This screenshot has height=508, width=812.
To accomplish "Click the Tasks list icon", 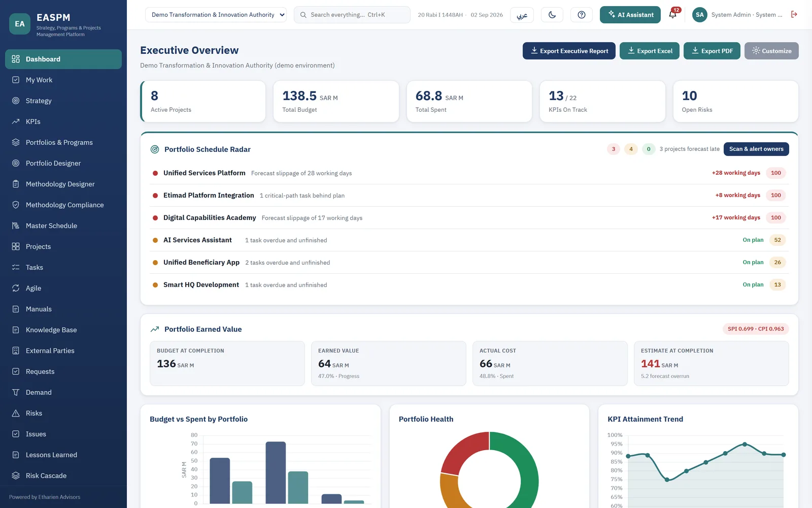I will 16,267.
